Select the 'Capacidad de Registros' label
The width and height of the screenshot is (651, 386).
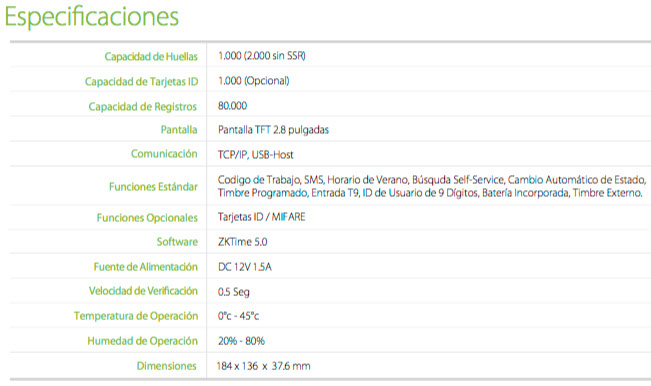(x=143, y=107)
